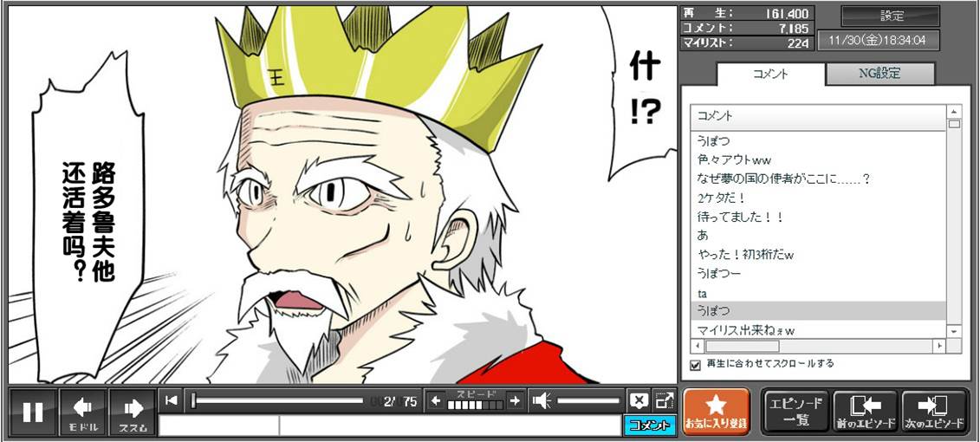This screenshot has height=442, width=980.
Task: Open the 設定 settings button
Action: click(x=892, y=16)
